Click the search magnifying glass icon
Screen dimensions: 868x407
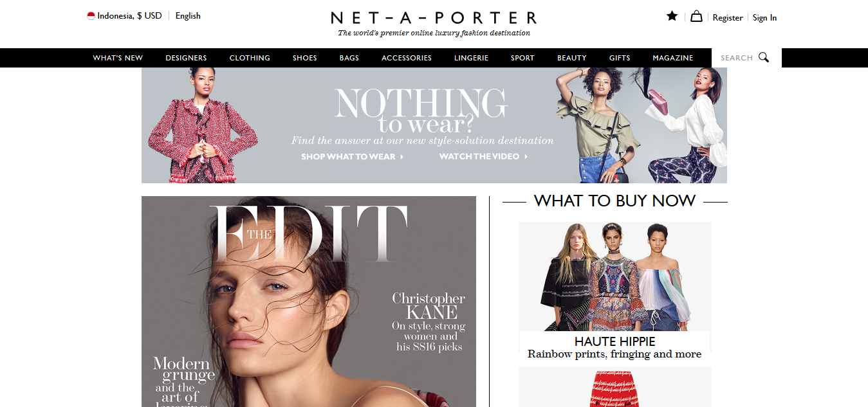point(764,57)
